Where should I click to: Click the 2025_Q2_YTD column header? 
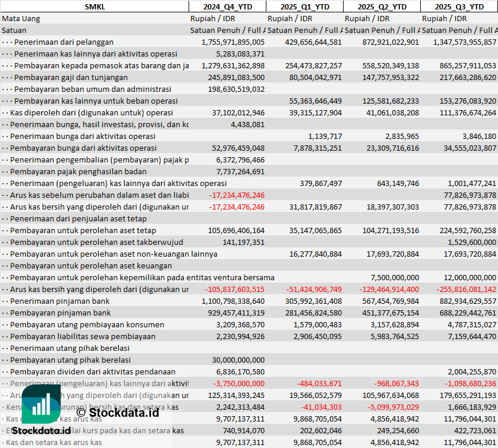pos(381,6)
